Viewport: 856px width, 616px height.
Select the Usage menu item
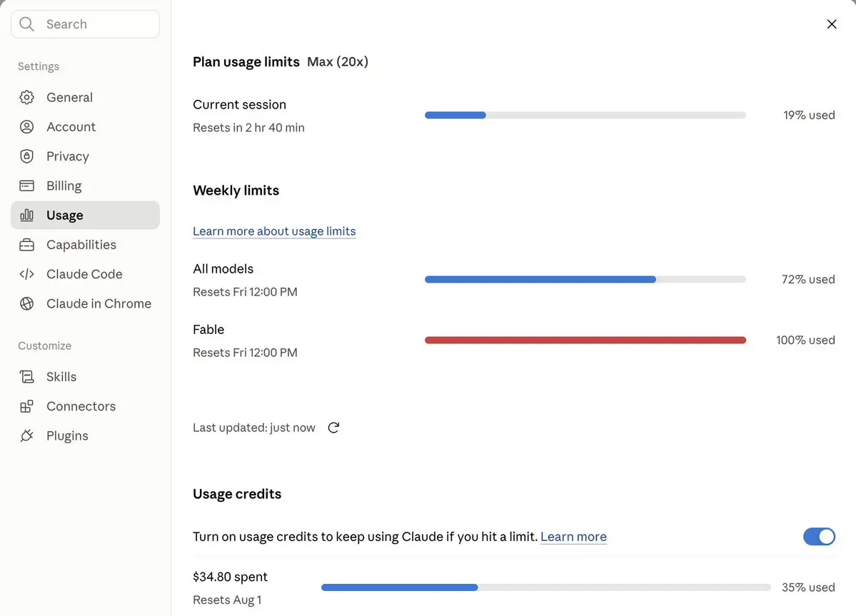click(x=85, y=215)
